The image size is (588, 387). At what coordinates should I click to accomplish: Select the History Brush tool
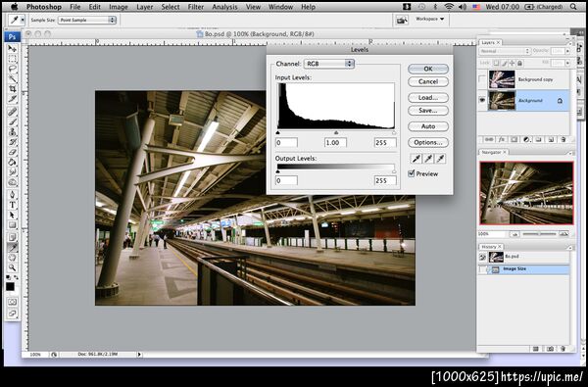point(13,142)
